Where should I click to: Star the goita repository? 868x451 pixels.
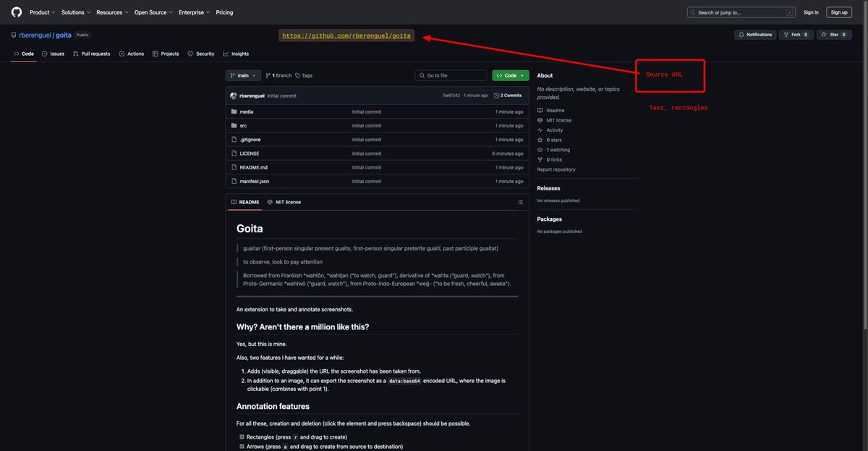pos(833,35)
